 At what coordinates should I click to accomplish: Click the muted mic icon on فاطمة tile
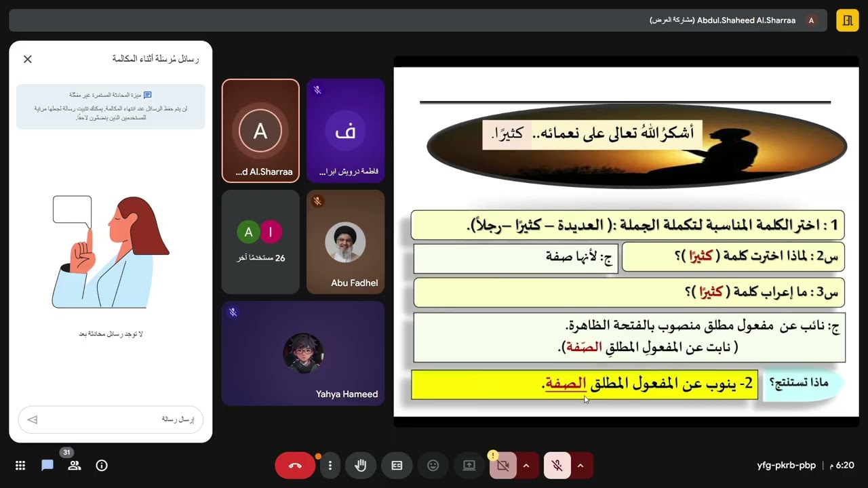[317, 90]
